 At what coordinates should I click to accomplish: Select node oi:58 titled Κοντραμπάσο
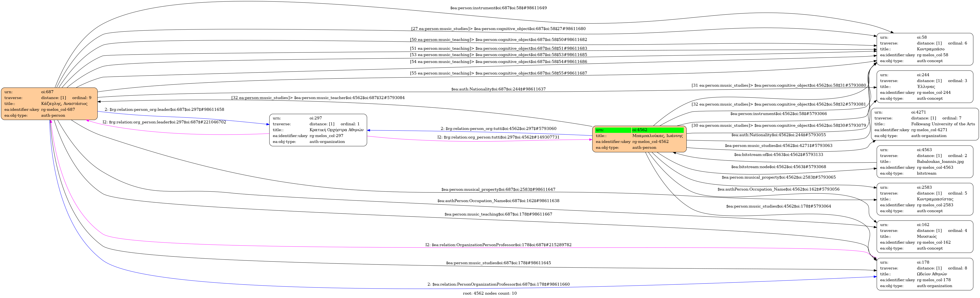(x=925, y=49)
